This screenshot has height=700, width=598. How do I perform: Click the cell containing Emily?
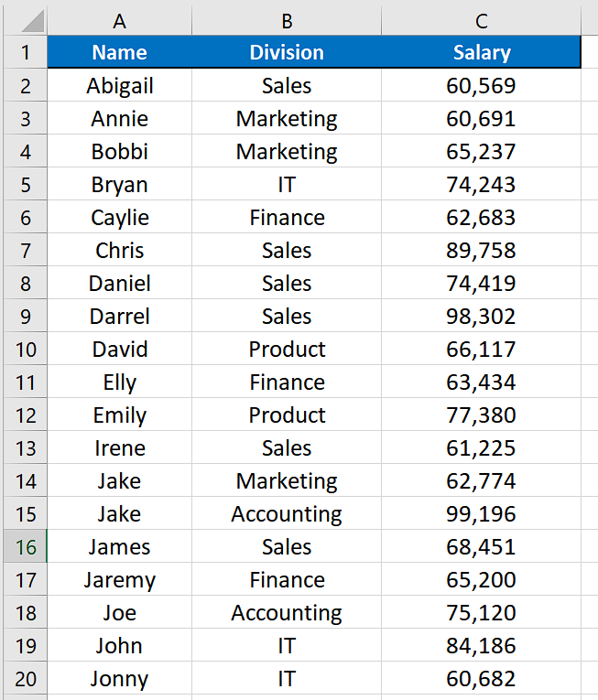tap(119, 415)
